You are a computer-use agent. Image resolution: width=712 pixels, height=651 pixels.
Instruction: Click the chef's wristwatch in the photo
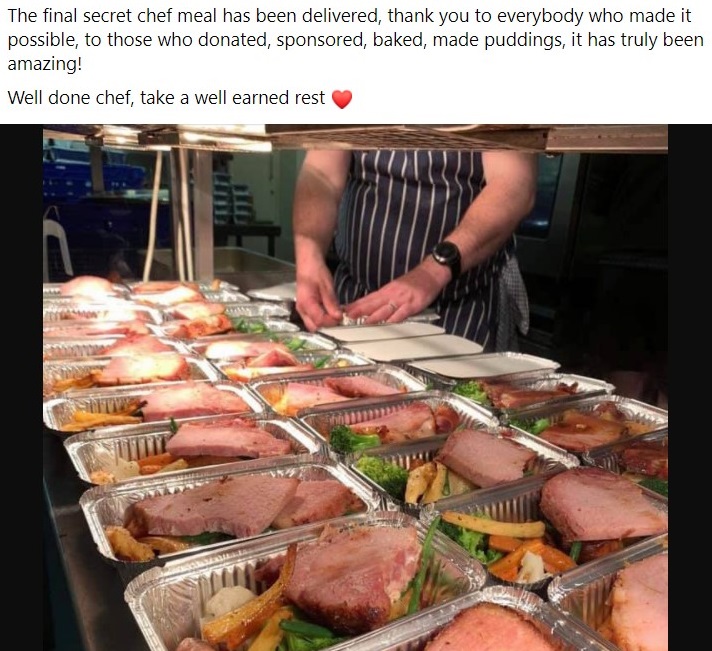446,257
